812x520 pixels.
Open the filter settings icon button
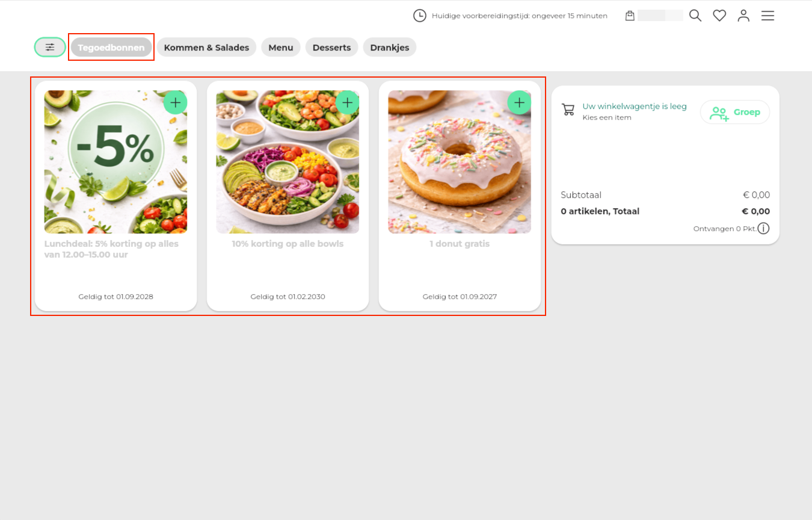click(x=50, y=47)
